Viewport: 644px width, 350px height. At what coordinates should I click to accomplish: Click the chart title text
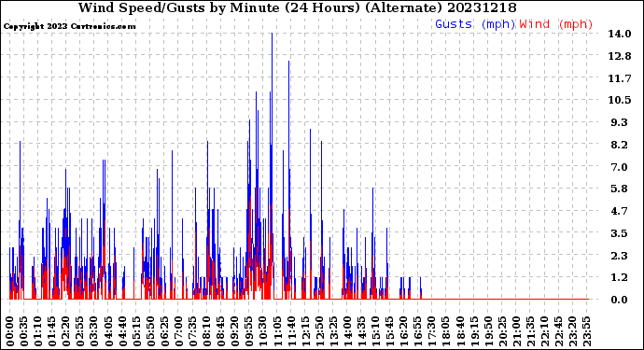tap(298, 7)
